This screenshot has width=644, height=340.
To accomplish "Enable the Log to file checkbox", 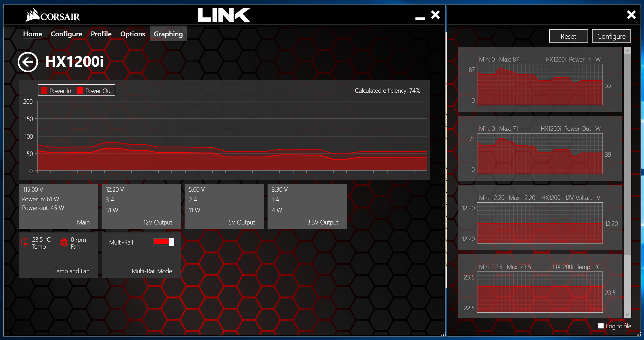I will tap(601, 326).
